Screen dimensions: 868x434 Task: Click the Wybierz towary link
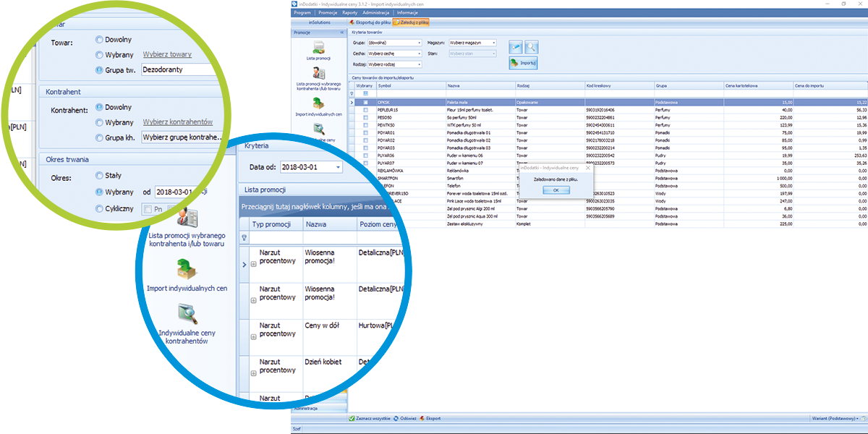(x=167, y=55)
